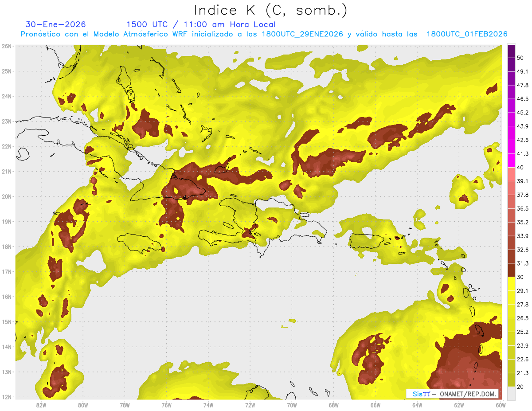Viewport: 532px width, 411px height.
Task: Pick the bright yellow swatch between 29.1 and 30
Action: pos(511,284)
